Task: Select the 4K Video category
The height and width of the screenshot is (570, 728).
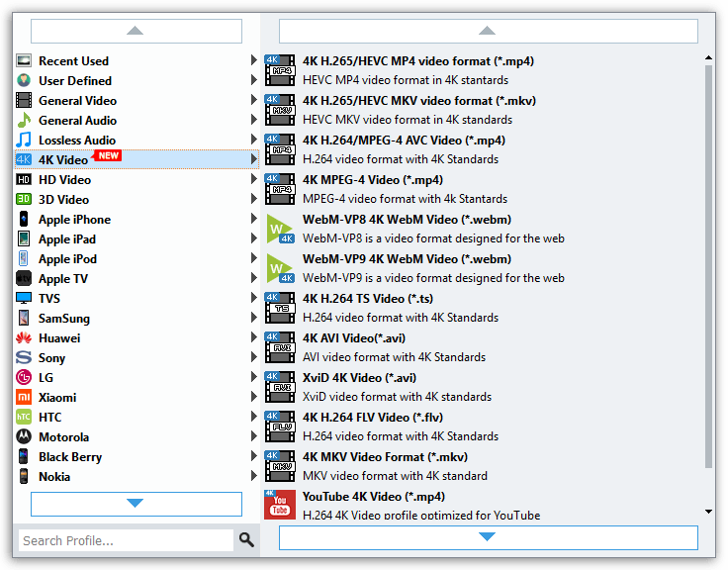Action: (x=136, y=159)
